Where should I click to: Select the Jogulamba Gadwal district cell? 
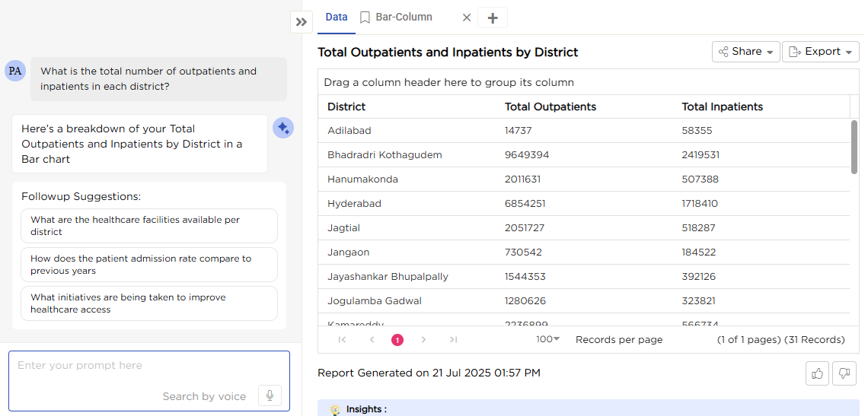(375, 301)
